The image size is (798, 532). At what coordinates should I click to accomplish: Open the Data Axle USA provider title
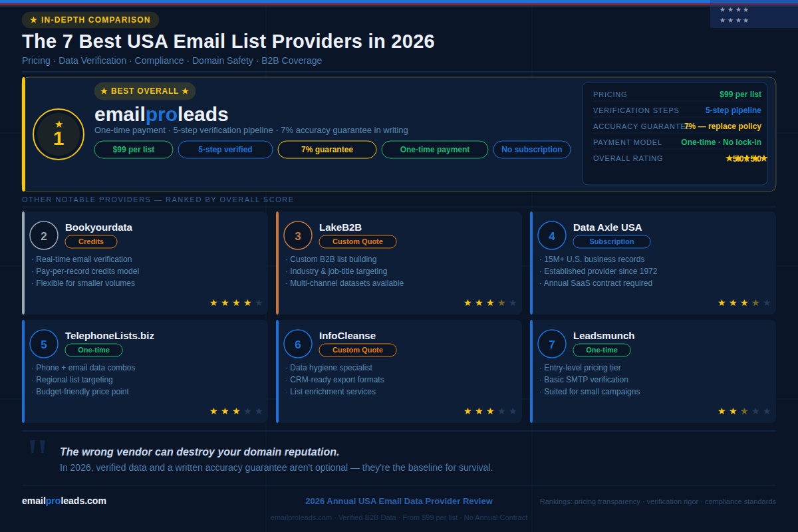[608, 227]
